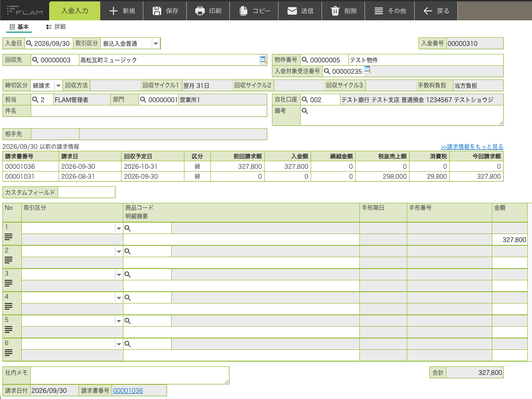This screenshot has width=532, height=399.
Task: Open row 1 line menu icon
Action: pyautogui.click(x=9, y=237)
